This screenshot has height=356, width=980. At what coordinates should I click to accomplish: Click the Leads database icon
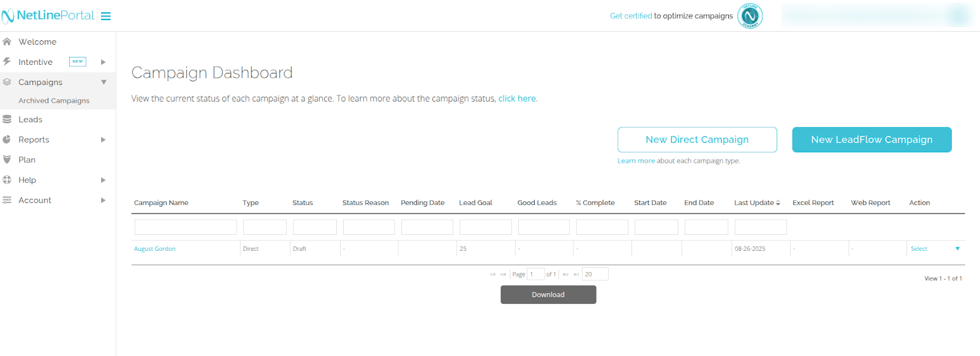[x=7, y=119]
